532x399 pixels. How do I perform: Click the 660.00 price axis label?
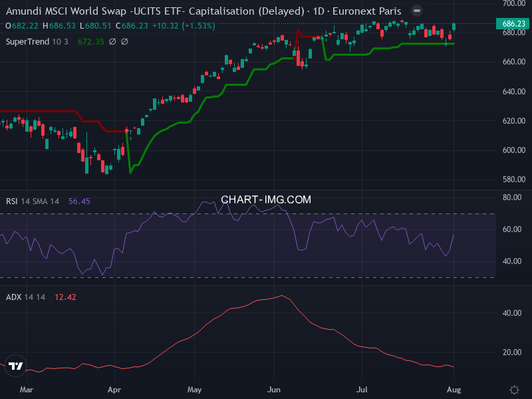tap(514, 62)
